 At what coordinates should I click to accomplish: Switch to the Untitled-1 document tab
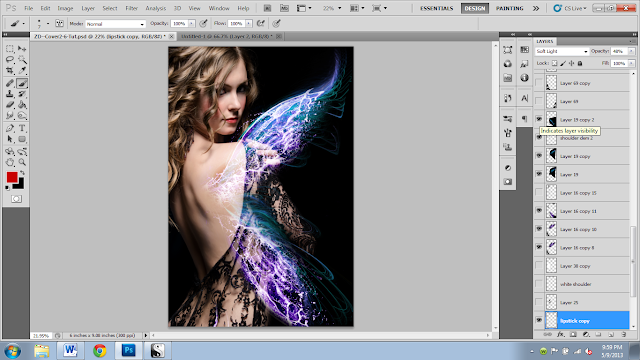pyautogui.click(x=226, y=36)
